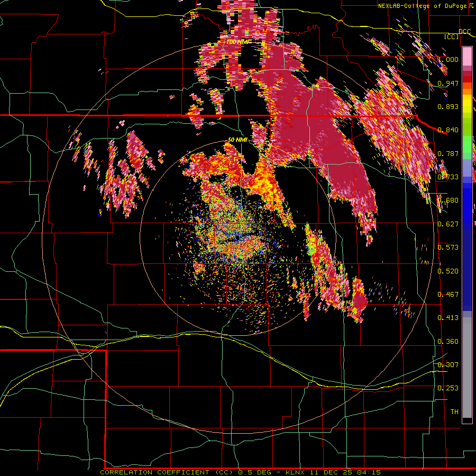This screenshot has height=476, width=476.
Task: Click the "0.520" scale value
Action: pos(448,271)
